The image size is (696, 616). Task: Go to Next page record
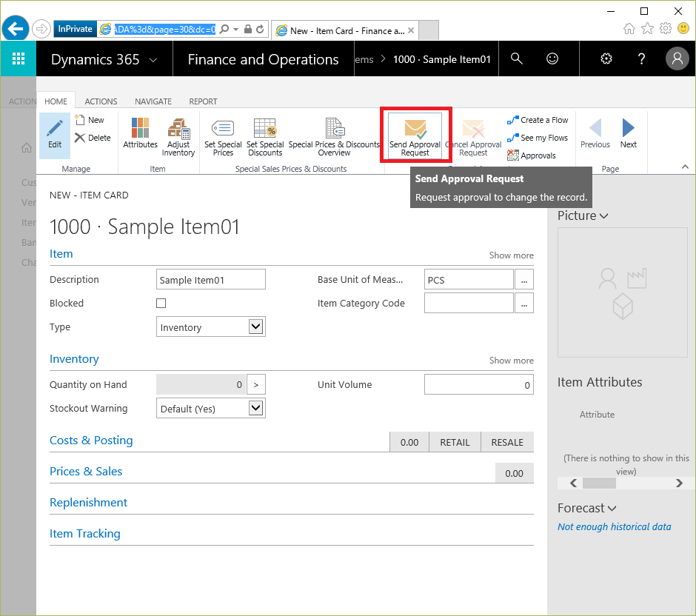(x=629, y=133)
